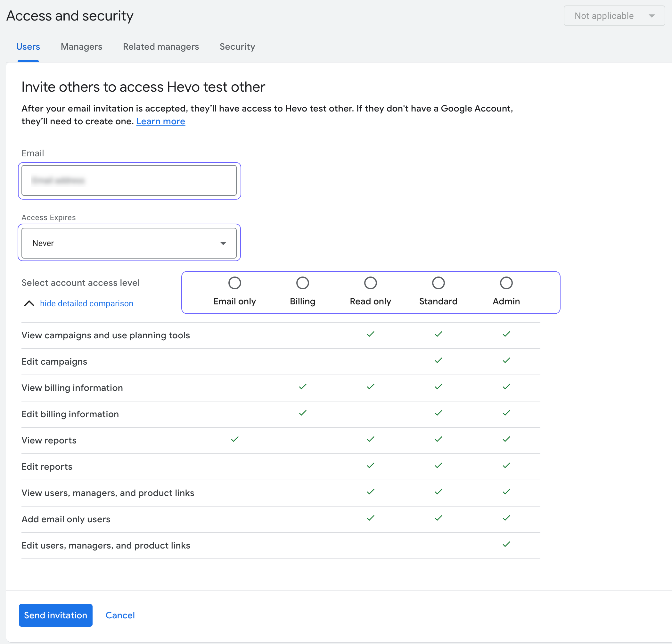Click hide detailed comparison link
Viewport: 672px width, 644px height.
pos(86,303)
